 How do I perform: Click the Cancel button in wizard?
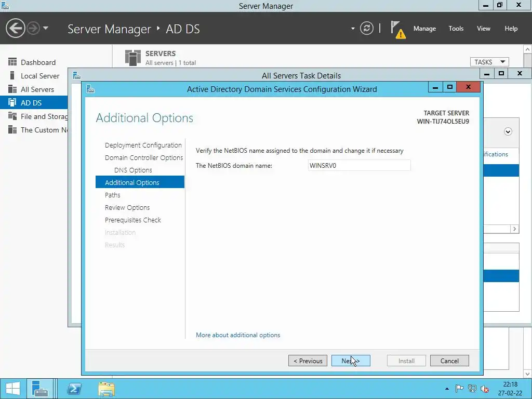449,361
